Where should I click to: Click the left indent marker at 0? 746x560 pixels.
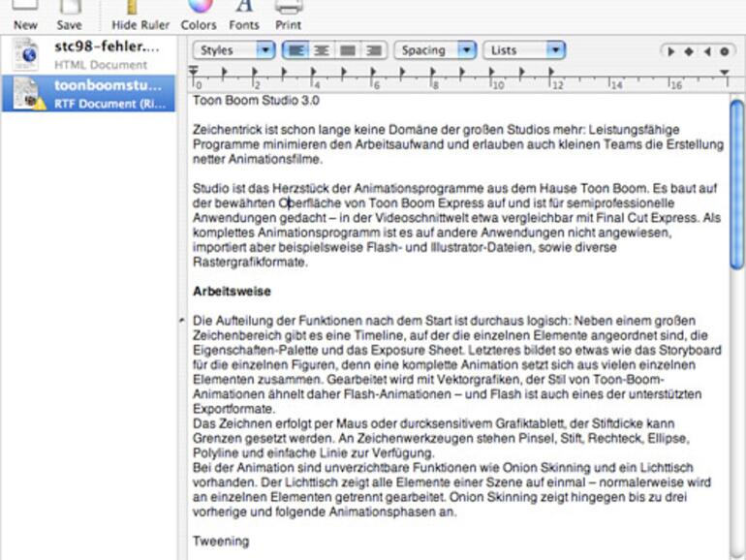193,73
